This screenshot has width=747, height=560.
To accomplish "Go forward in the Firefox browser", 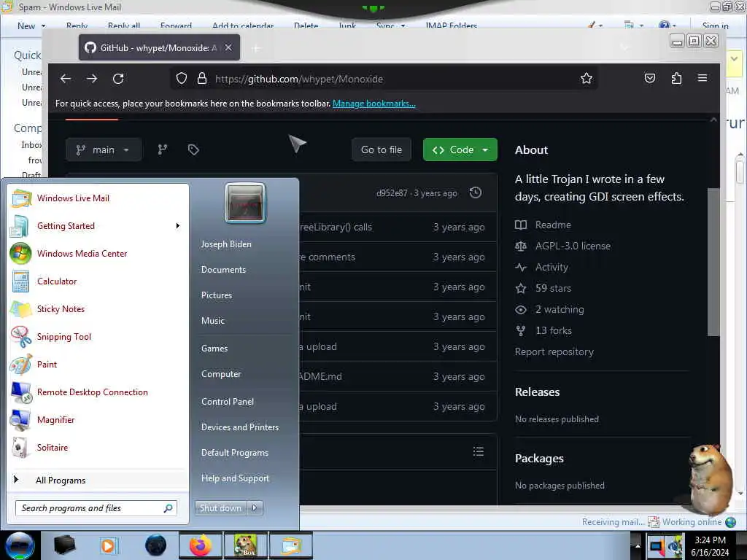I will click(x=92, y=79).
